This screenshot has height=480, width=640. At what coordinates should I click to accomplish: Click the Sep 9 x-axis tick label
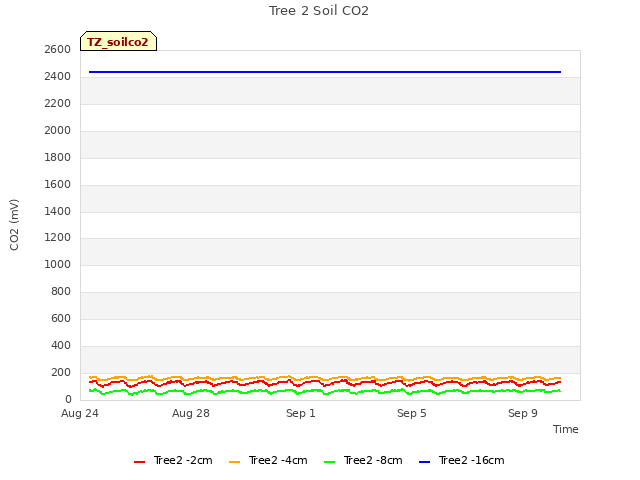(523, 413)
